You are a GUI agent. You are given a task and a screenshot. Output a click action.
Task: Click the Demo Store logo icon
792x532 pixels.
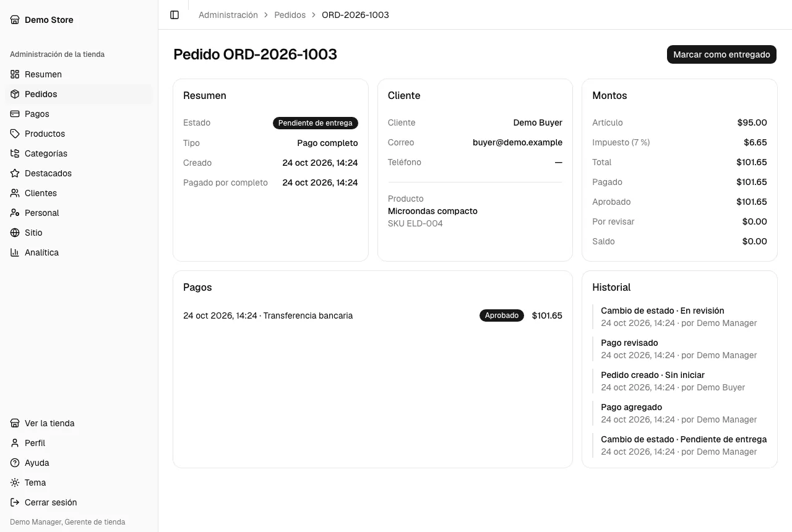tap(15, 20)
